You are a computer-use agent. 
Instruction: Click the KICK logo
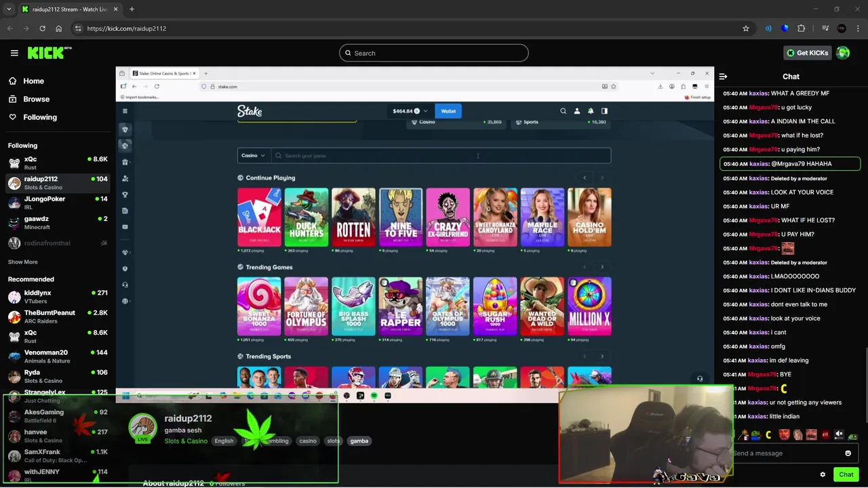coord(50,53)
